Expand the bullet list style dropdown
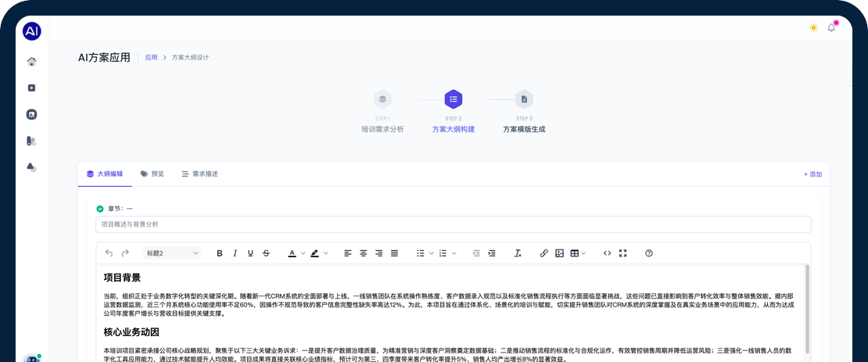This screenshot has height=362, width=868. [x=431, y=253]
